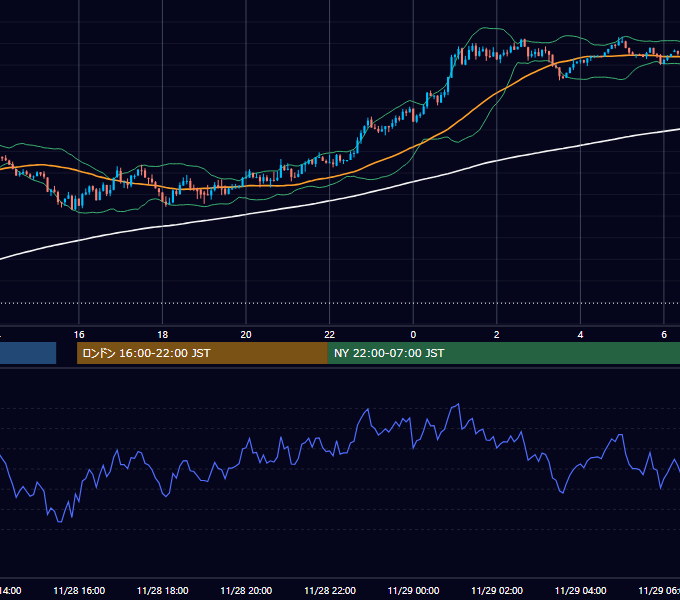680x600 pixels.
Task: Click the 20 hour label on upper axis
Action: 246,335
